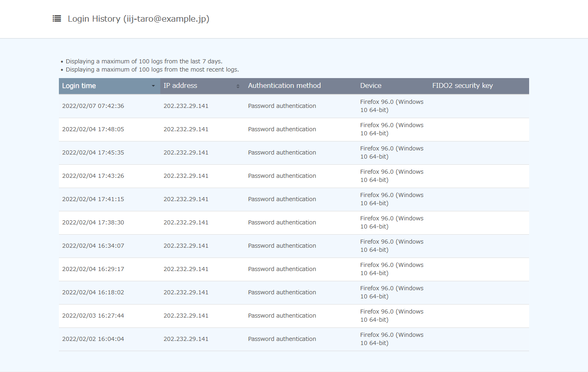This screenshot has height=372, width=588.
Task: Click the sort arrows on IP address column
Action: click(x=237, y=86)
